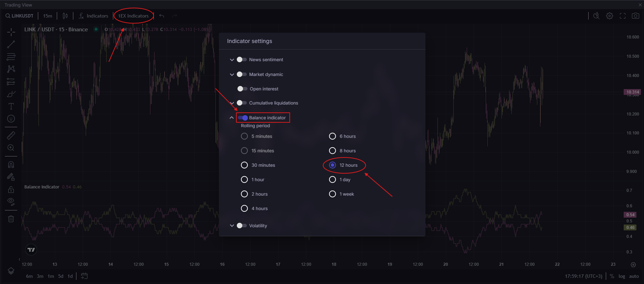644x284 pixels.
Task: Select the trend line drawing tool
Action: tap(11, 44)
